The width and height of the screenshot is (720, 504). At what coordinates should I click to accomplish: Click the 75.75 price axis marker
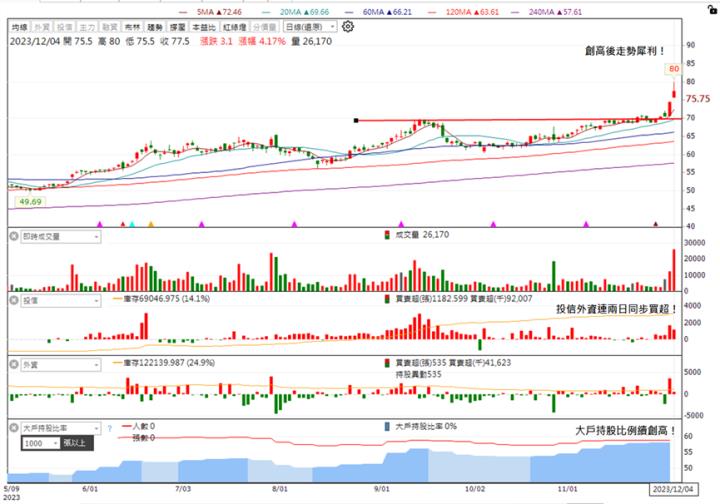[698, 99]
